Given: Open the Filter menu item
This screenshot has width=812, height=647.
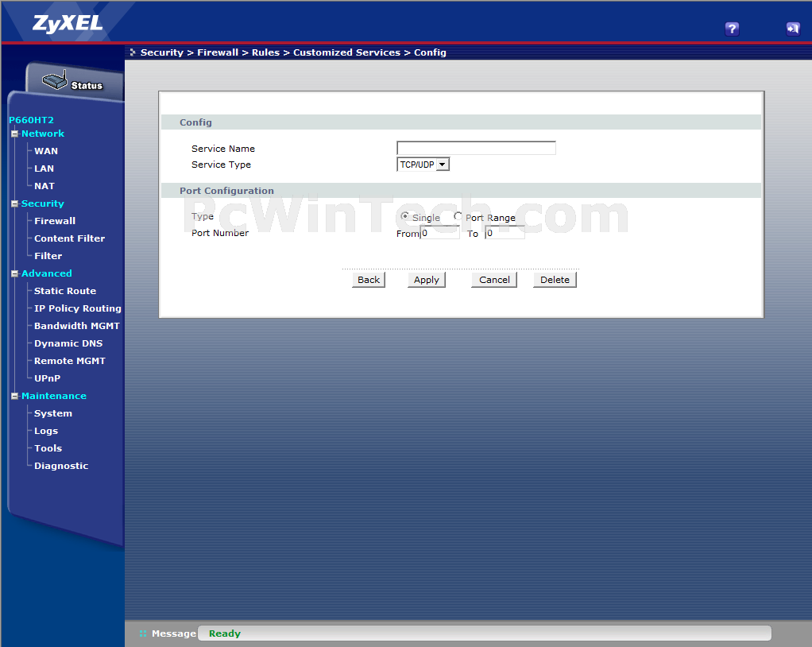Looking at the screenshot, I should coord(48,256).
